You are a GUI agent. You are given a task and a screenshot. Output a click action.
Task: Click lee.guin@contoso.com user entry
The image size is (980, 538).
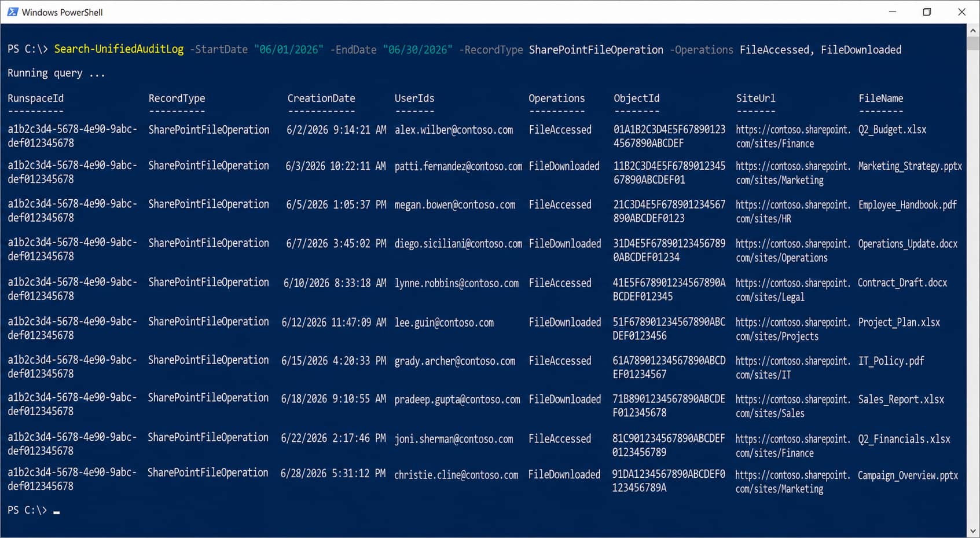[x=445, y=323]
